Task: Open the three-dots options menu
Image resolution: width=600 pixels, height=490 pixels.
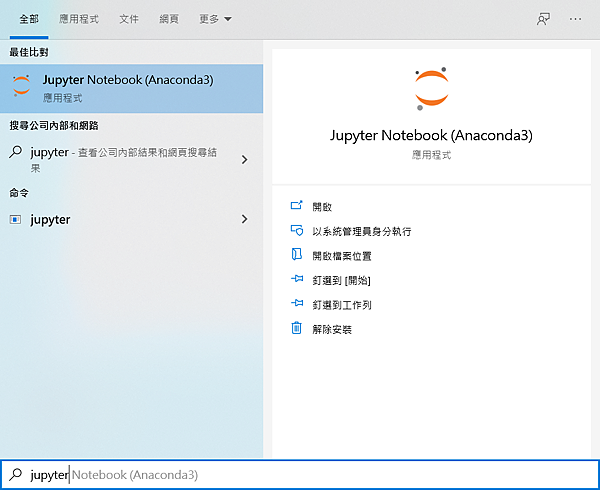Action: (x=575, y=19)
